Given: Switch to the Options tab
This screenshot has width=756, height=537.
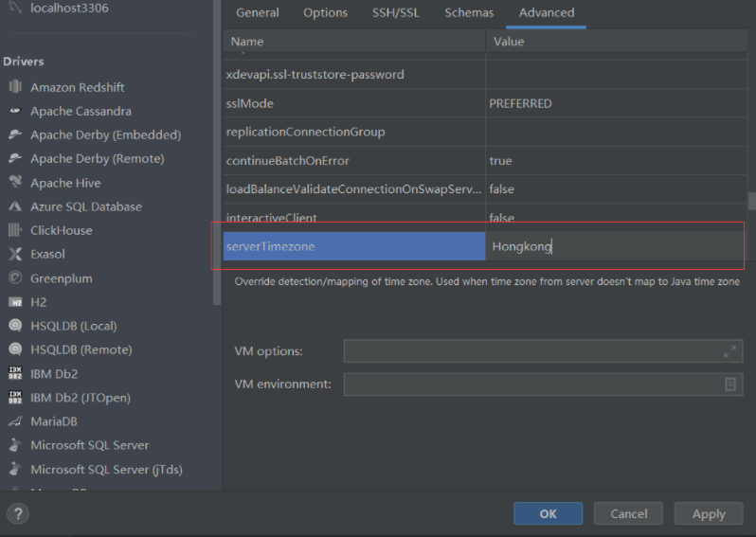Looking at the screenshot, I should (326, 12).
